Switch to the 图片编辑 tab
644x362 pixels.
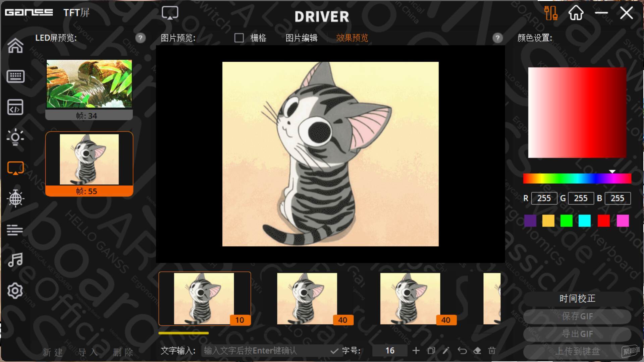click(x=302, y=38)
